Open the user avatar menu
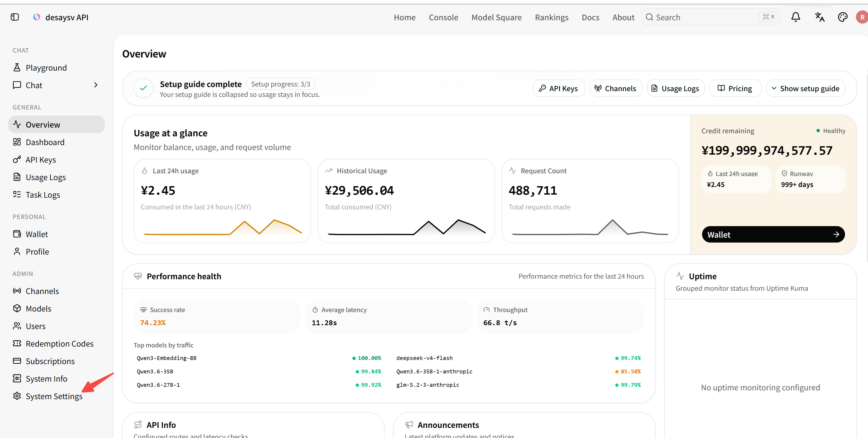The image size is (868, 438). 862,17
